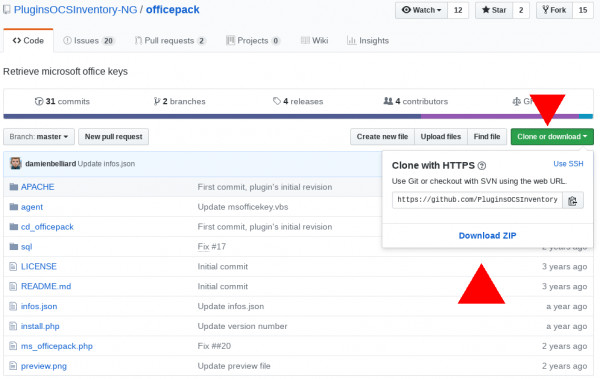Click the APACHE folder icon
The height and width of the screenshot is (379, 600).
pyautogui.click(x=14, y=187)
